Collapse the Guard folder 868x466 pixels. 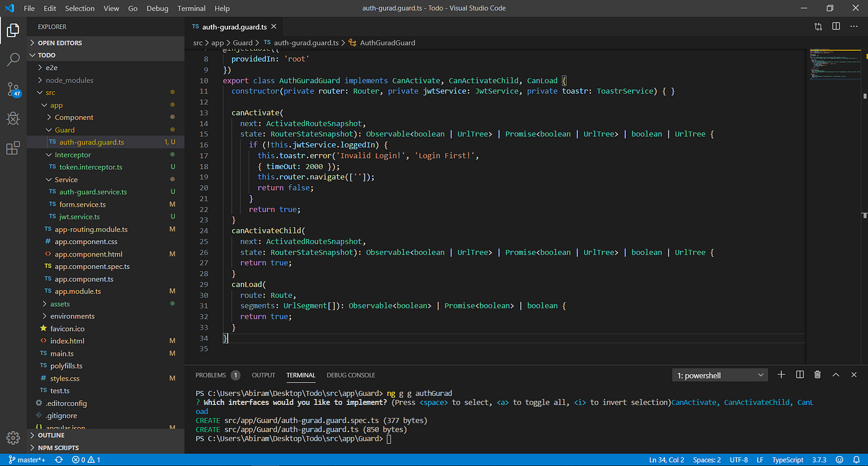64,130
